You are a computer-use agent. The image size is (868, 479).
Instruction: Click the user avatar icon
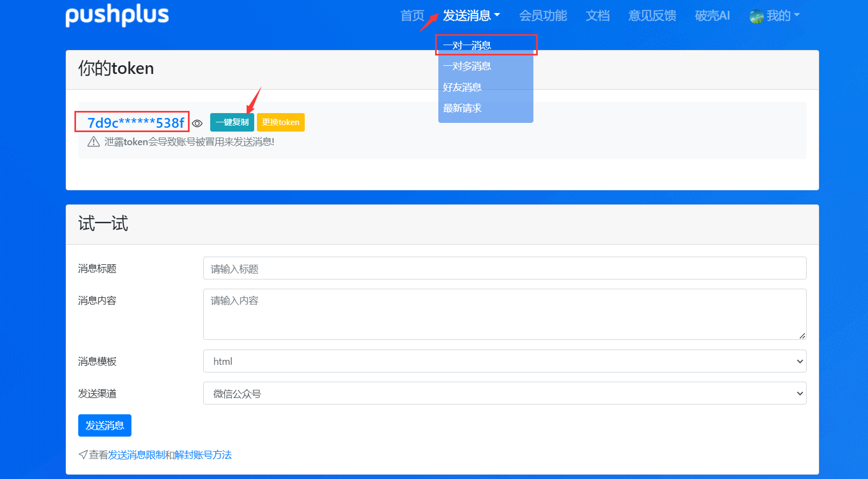[x=756, y=17]
